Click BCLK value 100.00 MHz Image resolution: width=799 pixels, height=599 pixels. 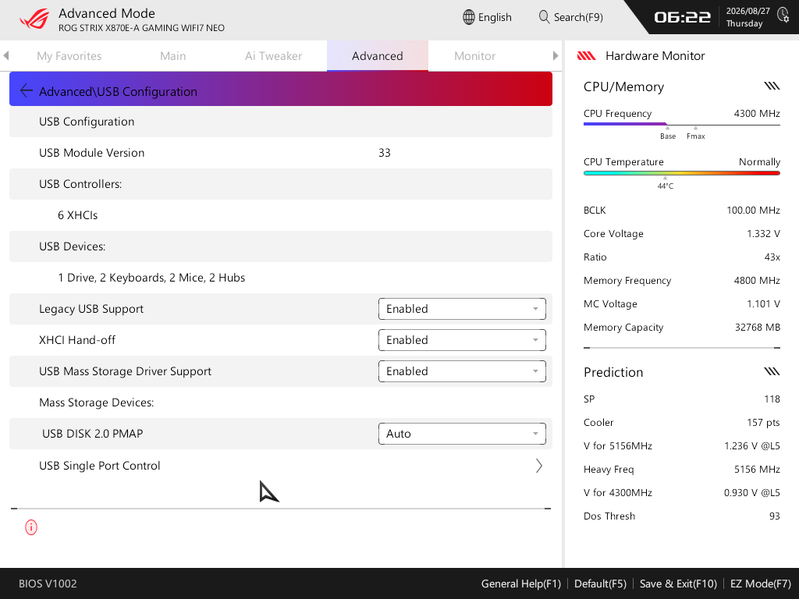coord(753,210)
